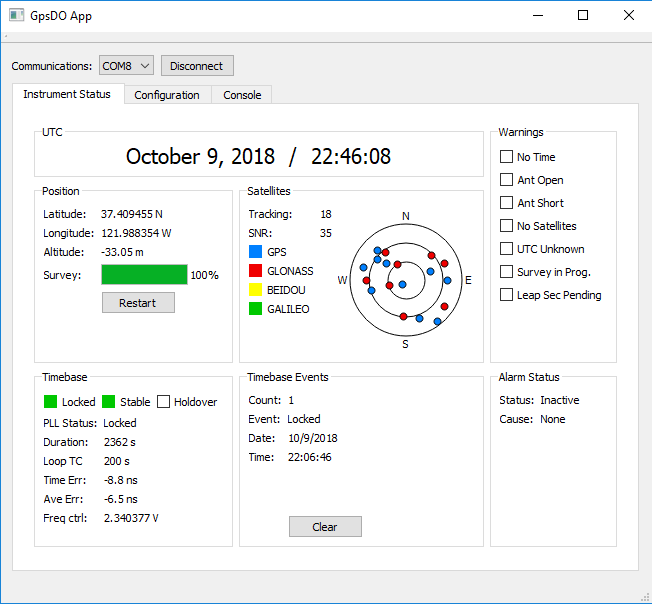
Task: Click the green Locked indicator
Action: (50, 402)
